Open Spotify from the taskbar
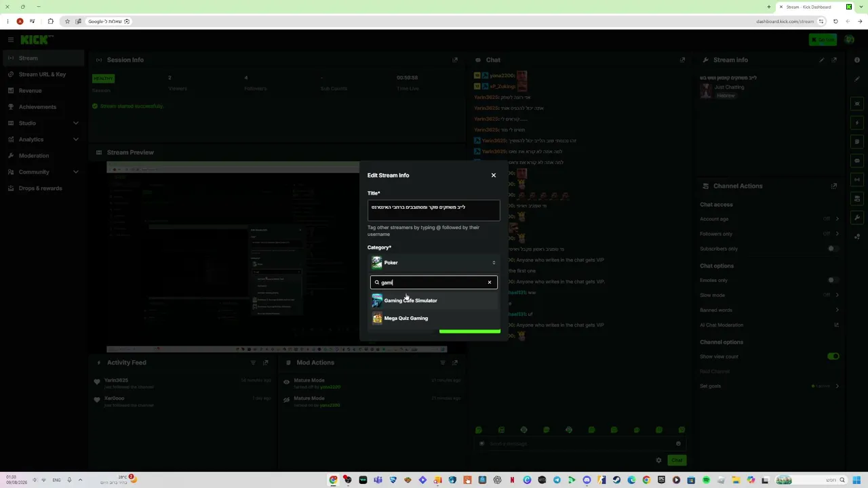Image resolution: width=868 pixels, height=488 pixels. click(x=706, y=481)
